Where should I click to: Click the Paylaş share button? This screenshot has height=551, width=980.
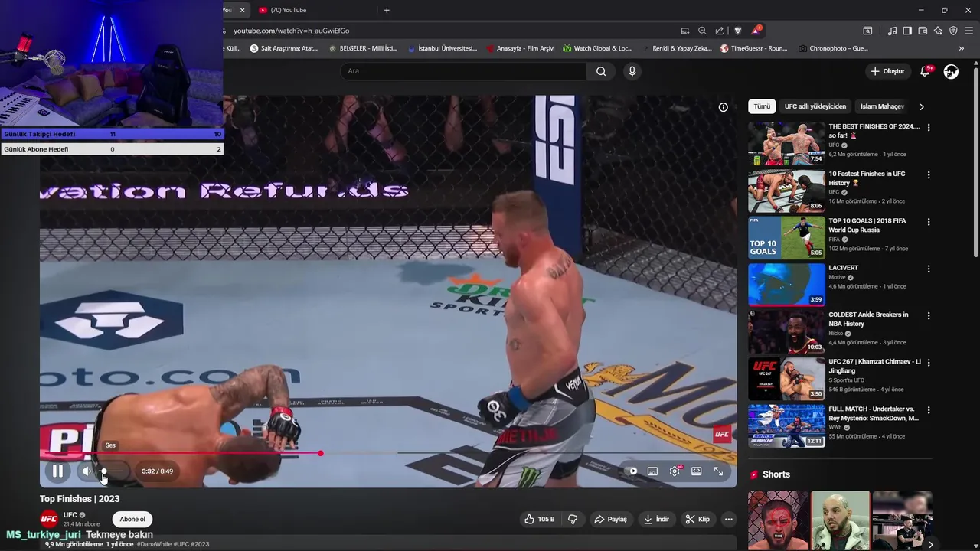(611, 519)
